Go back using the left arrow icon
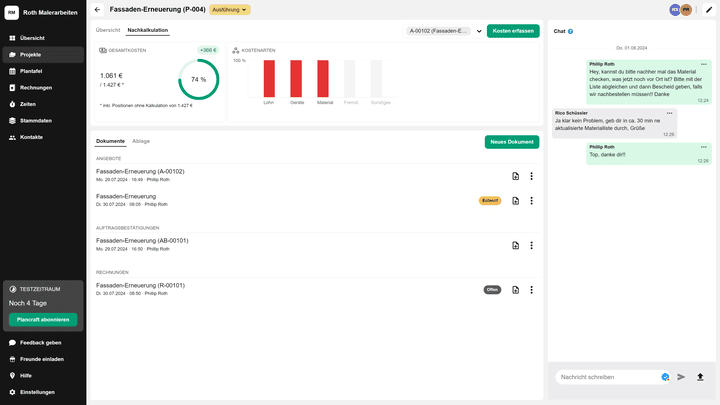Image resolution: width=720 pixels, height=405 pixels. [97, 9]
